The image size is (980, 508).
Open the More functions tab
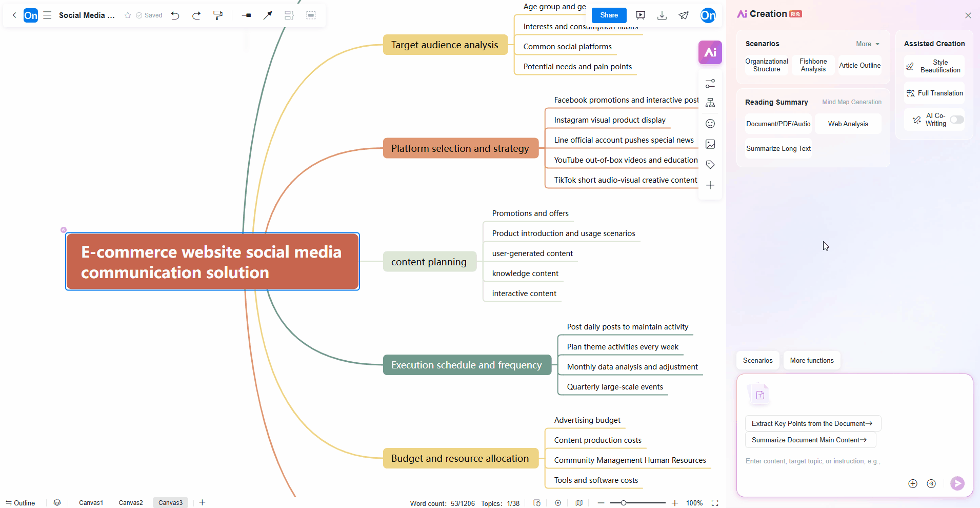(811, 360)
